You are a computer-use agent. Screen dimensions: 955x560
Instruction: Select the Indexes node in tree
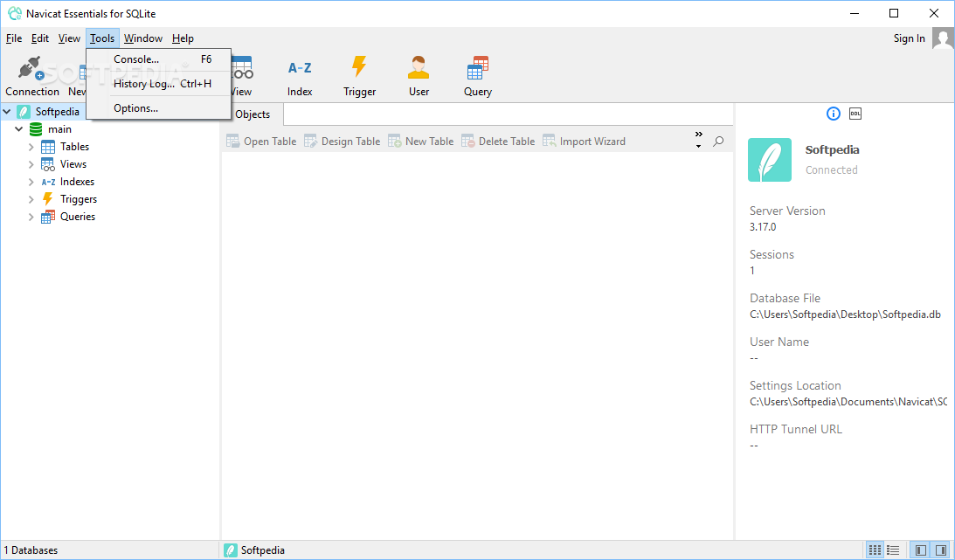click(77, 182)
